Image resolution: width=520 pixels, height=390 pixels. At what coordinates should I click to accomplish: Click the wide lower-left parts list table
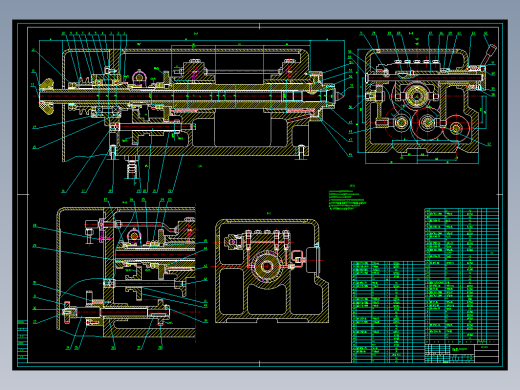[x=388, y=312]
